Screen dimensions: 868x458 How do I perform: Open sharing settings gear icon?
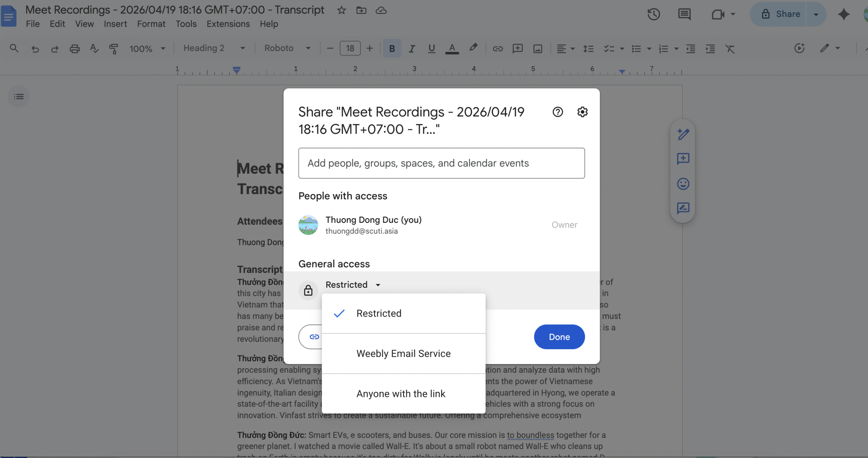[x=582, y=112]
